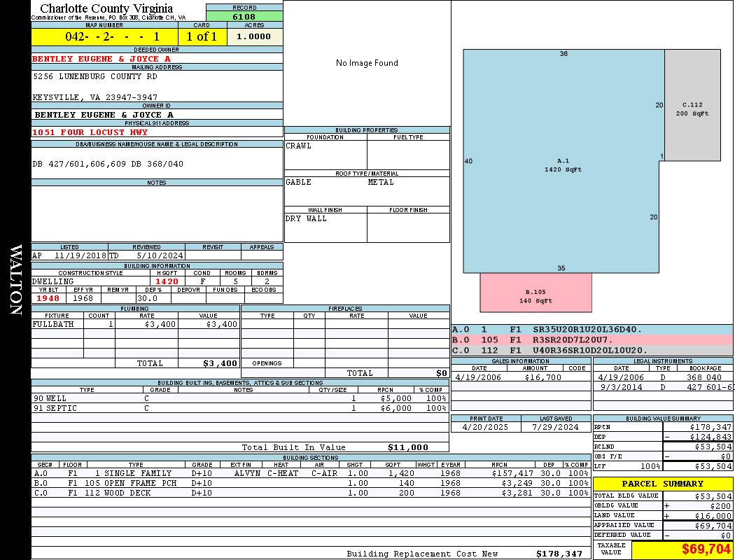Image resolution: width=735 pixels, height=560 pixels.
Task: Select the C.0 Wood Deck building section row
Action: [310, 493]
